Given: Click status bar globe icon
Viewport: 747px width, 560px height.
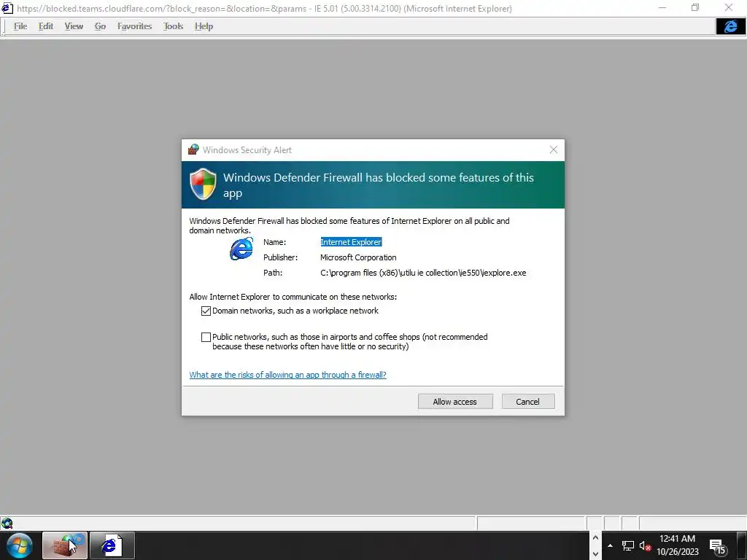Looking at the screenshot, I should pyautogui.click(x=7, y=524).
